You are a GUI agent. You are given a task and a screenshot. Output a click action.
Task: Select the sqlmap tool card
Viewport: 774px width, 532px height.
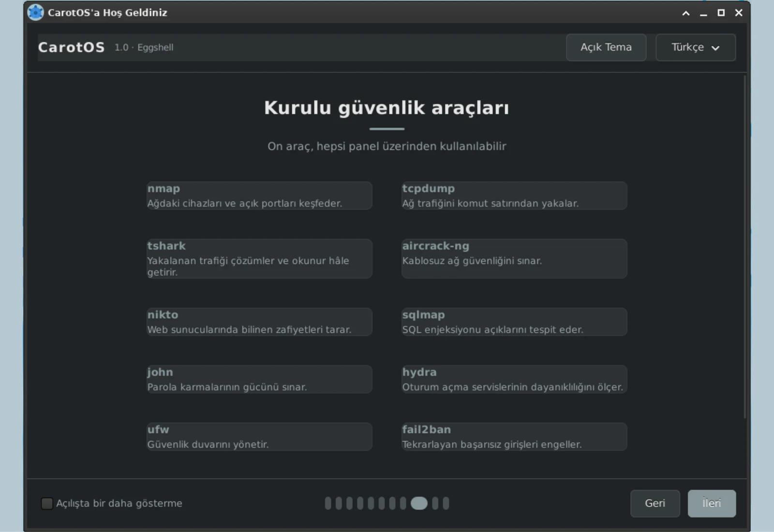(x=514, y=322)
